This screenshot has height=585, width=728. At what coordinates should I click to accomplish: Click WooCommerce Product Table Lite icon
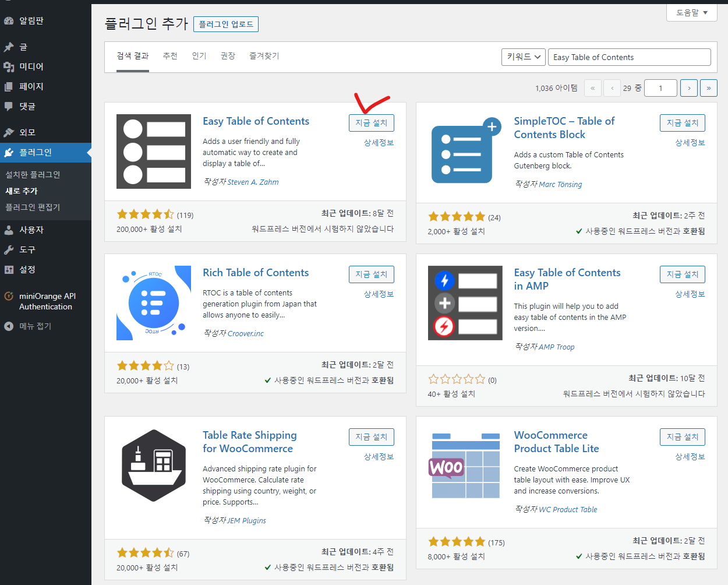click(x=465, y=466)
